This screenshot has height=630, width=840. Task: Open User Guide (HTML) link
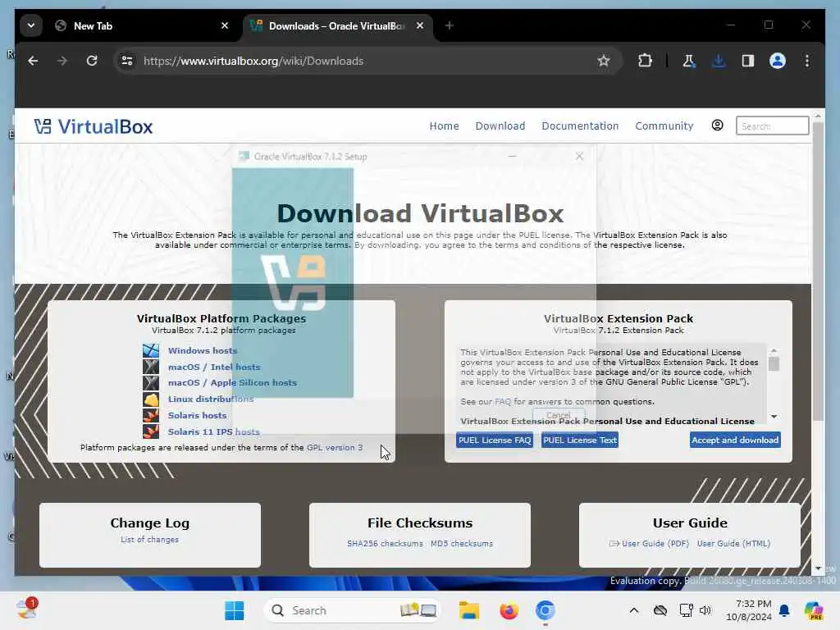coord(733,543)
